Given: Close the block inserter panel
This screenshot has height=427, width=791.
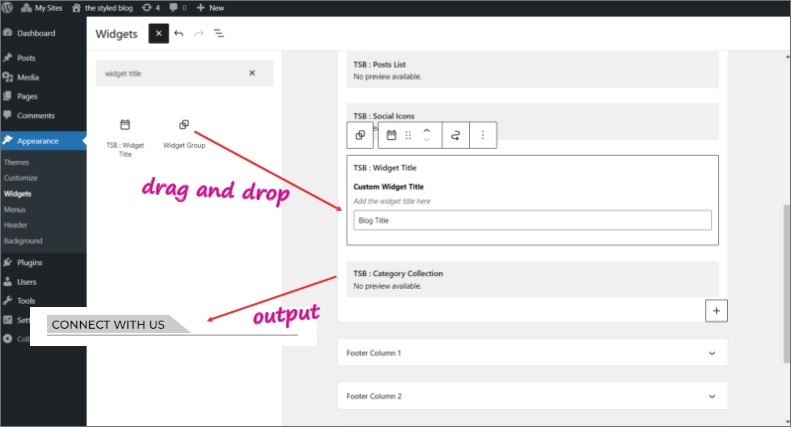Looking at the screenshot, I should [159, 33].
